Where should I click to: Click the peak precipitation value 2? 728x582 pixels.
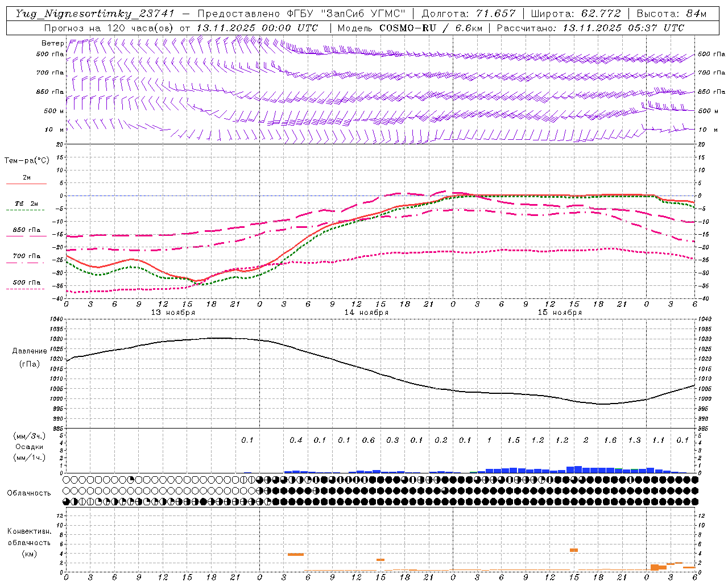point(586,440)
